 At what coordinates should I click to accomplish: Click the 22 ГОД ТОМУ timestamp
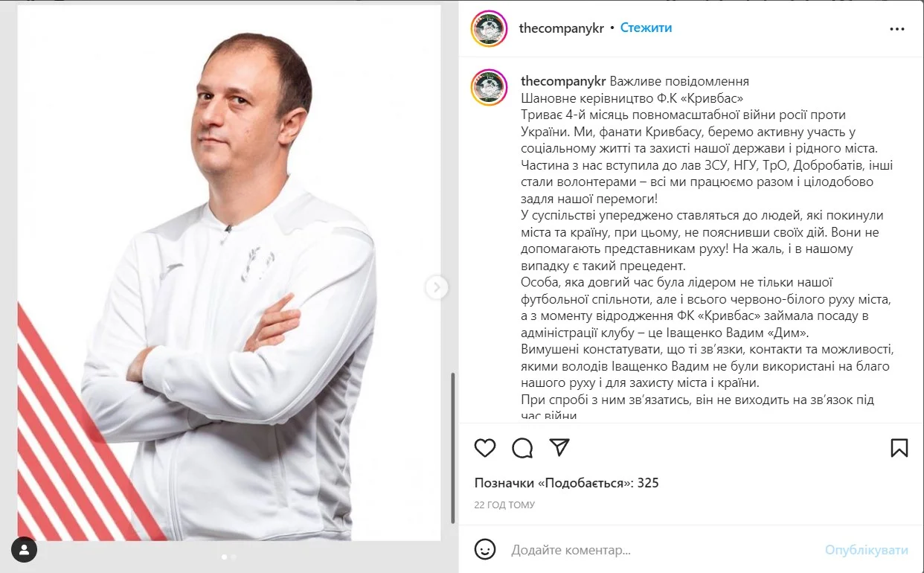[x=504, y=505]
